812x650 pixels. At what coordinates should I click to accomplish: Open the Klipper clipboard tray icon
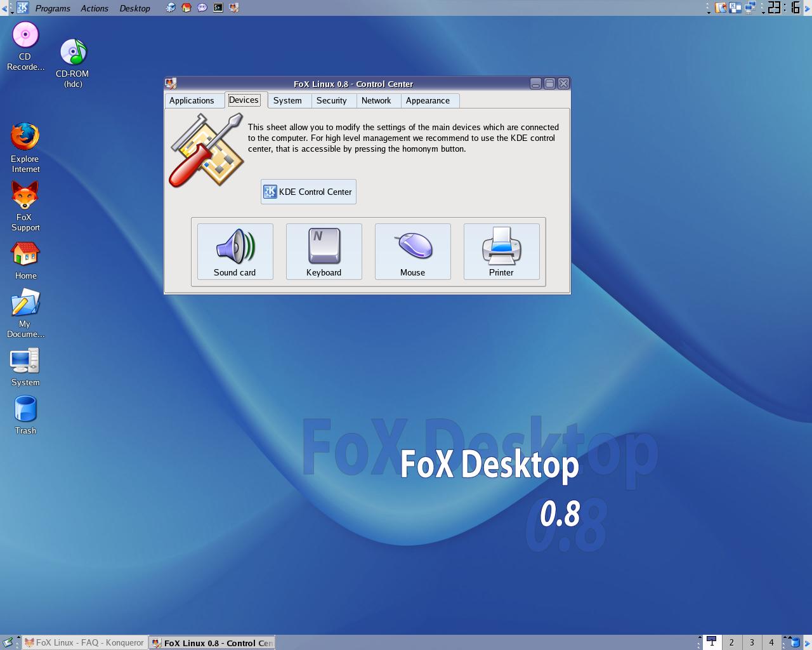(721, 8)
